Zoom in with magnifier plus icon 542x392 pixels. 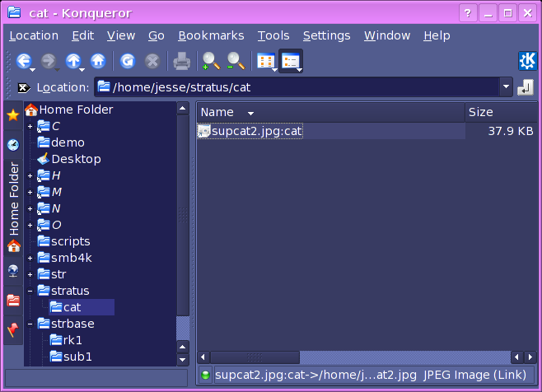pyautogui.click(x=211, y=61)
